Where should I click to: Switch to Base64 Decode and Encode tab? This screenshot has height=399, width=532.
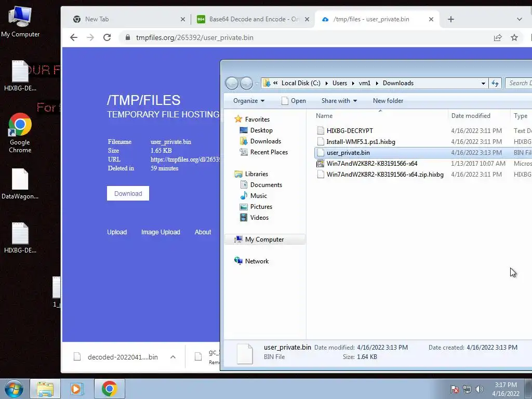pos(253,19)
